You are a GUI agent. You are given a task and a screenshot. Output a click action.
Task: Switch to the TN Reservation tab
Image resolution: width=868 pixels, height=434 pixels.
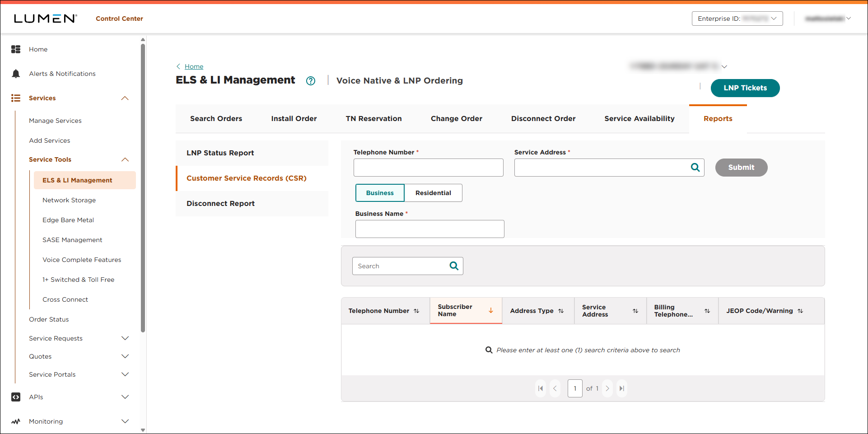click(x=373, y=118)
